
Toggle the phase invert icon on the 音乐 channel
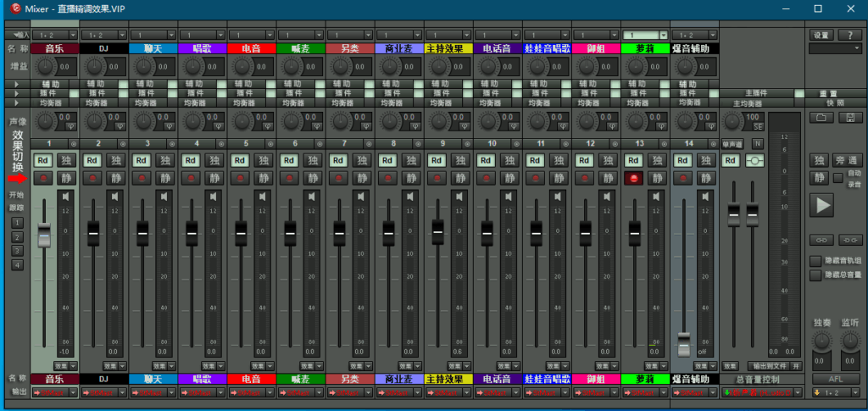(71, 126)
